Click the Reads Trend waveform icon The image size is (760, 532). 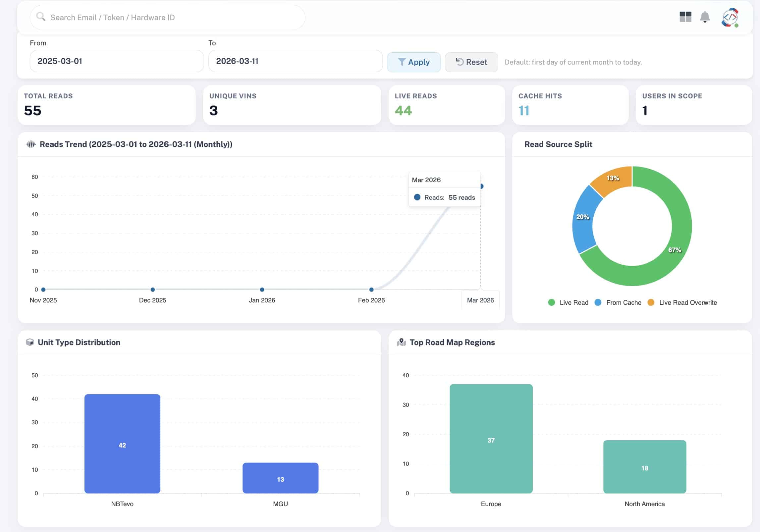point(31,144)
